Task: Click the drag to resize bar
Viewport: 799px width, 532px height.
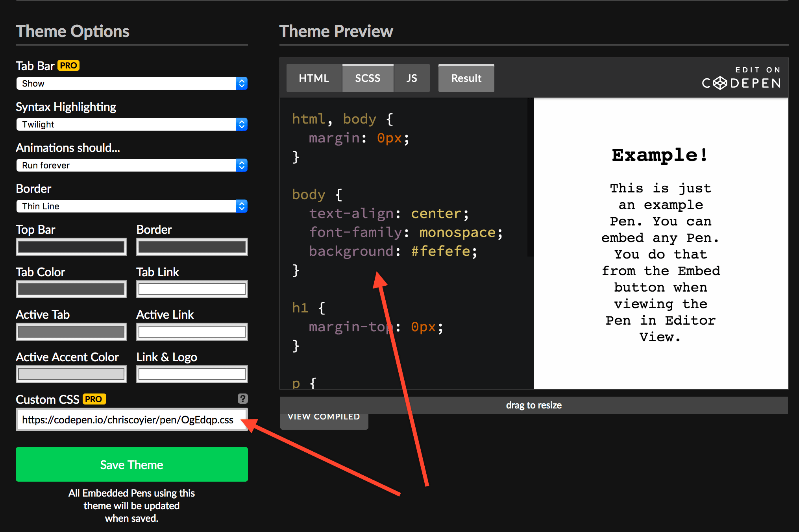Action: coord(534,405)
